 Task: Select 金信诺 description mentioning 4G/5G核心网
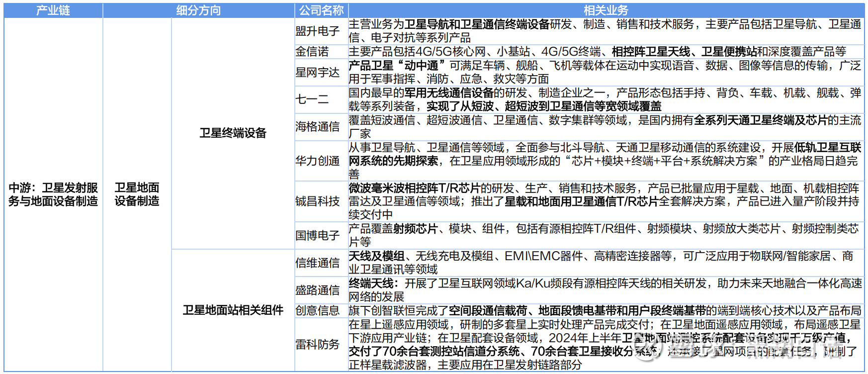click(x=606, y=52)
